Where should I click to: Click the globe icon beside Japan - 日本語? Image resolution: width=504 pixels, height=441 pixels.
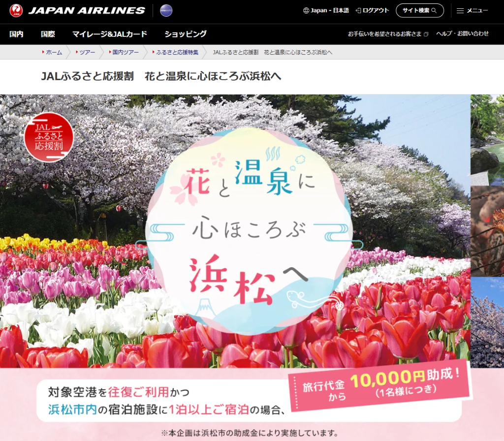pyautogui.click(x=306, y=11)
